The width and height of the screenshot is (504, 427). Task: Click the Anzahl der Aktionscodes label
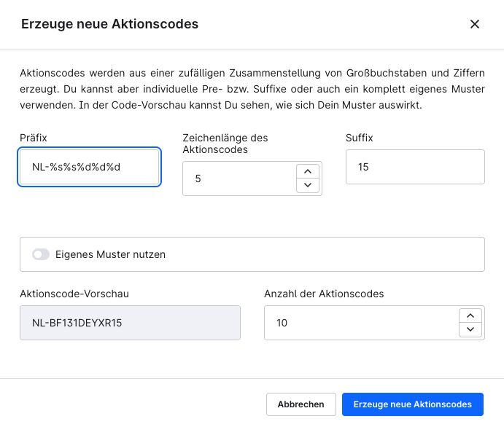pyautogui.click(x=324, y=294)
